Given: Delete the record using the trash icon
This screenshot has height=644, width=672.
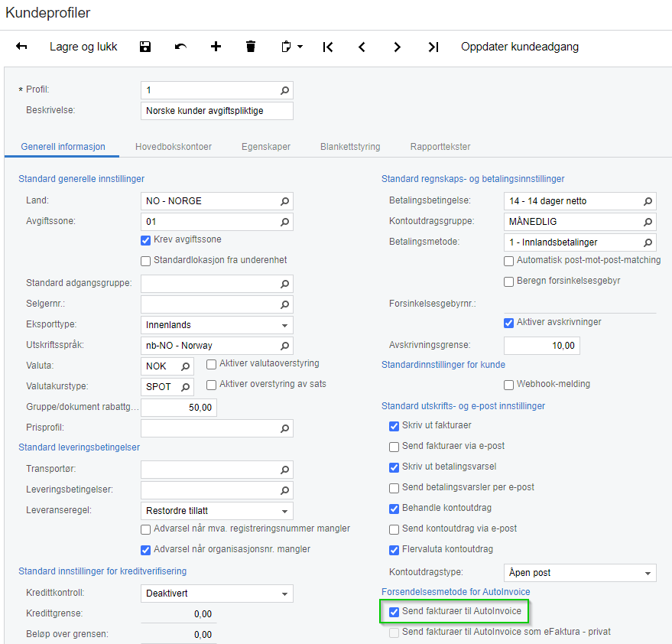Looking at the screenshot, I should tap(251, 47).
